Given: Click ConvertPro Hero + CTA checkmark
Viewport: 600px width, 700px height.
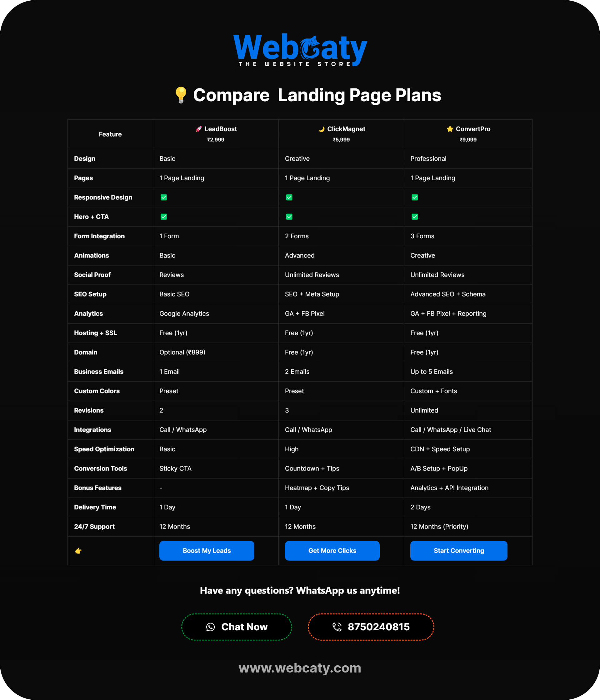Looking at the screenshot, I should (414, 216).
